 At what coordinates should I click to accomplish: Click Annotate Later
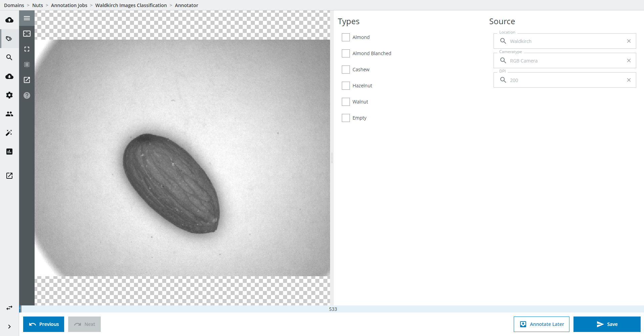542,324
